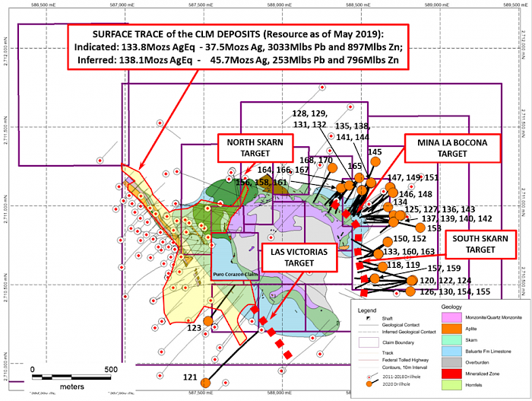
Task: Click the Claim Boundary box symbol in legend
Action: (x=369, y=342)
